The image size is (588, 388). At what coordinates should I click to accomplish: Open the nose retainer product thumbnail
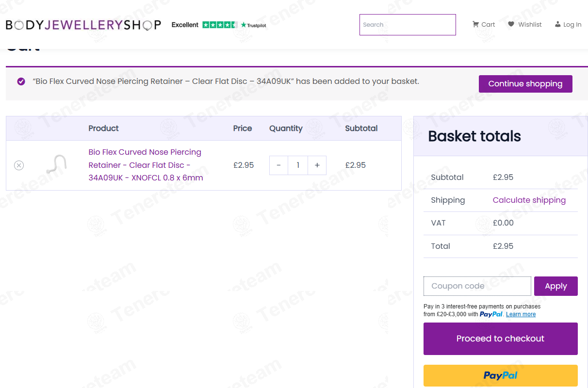tap(56, 165)
